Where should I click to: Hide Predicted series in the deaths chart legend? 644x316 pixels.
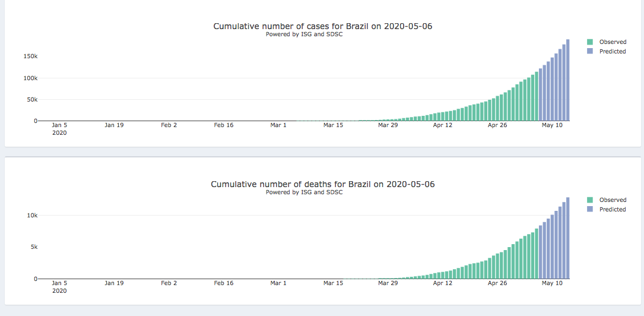click(613, 210)
